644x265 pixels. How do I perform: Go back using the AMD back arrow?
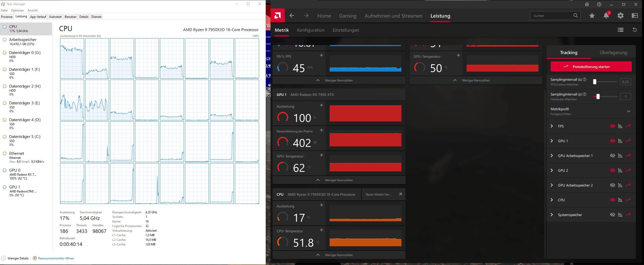(292, 16)
